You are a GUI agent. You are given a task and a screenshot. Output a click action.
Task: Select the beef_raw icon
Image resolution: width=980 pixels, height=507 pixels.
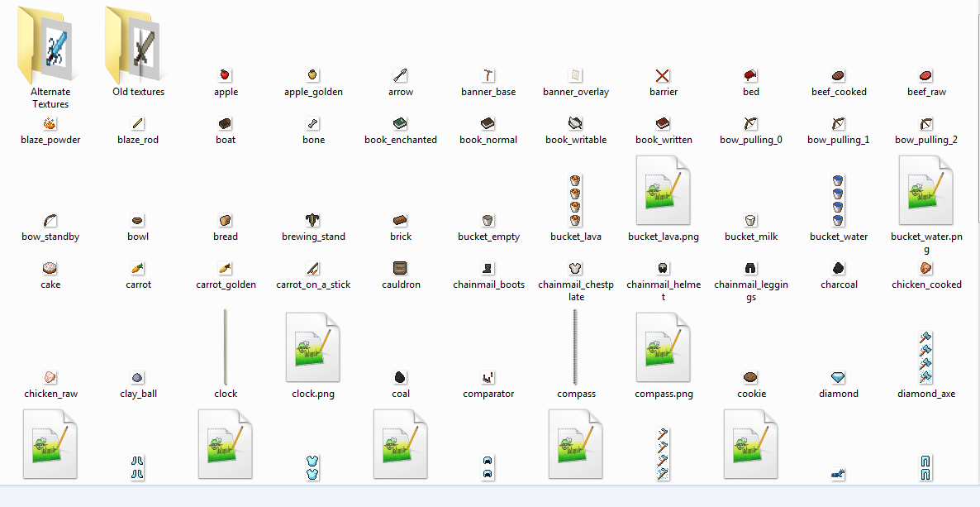click(925, 75)
